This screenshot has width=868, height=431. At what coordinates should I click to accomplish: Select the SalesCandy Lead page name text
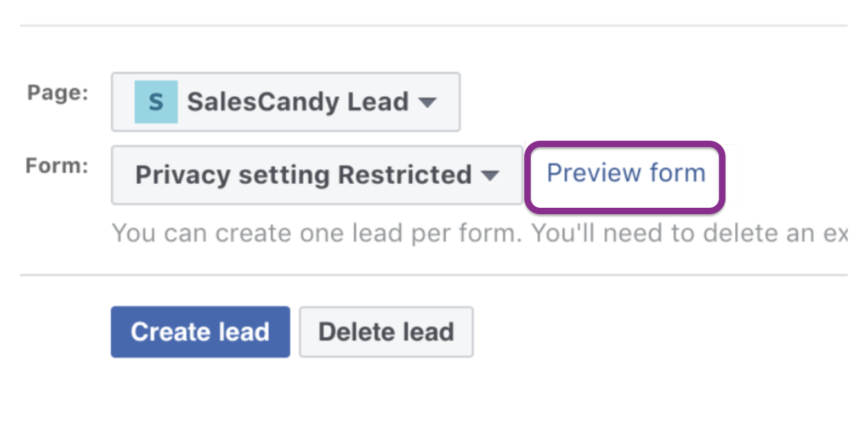(297, 102)
